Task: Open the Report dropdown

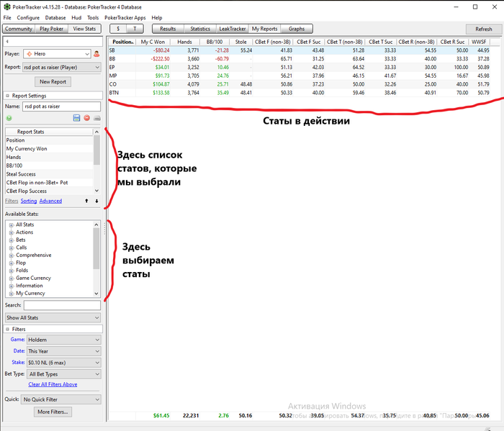Action: coord(61,67)
